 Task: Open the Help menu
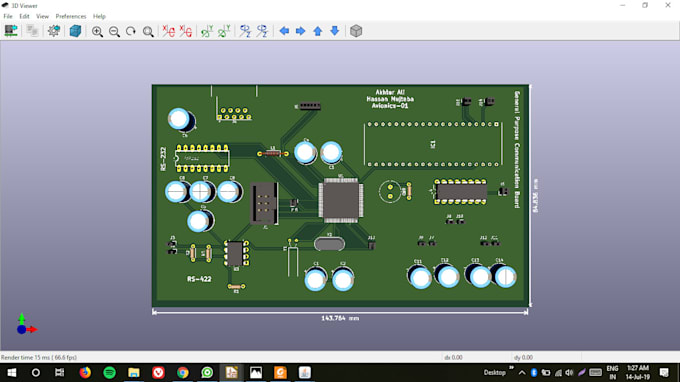99,16
